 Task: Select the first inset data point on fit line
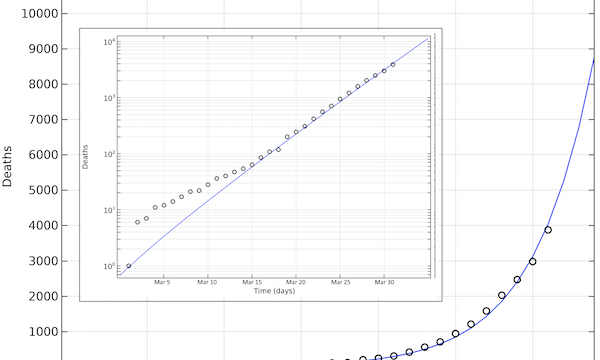(x=129, y=266)
